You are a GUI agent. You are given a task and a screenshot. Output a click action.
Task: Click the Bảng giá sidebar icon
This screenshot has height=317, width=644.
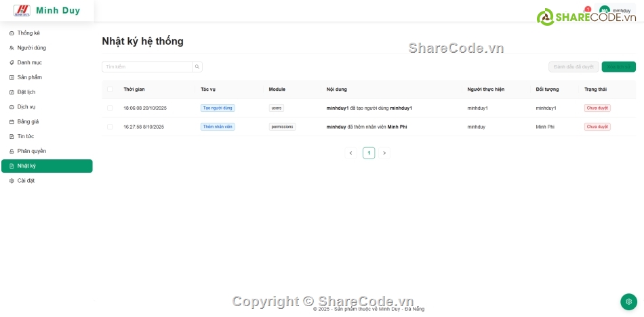(x=12, y=122)
